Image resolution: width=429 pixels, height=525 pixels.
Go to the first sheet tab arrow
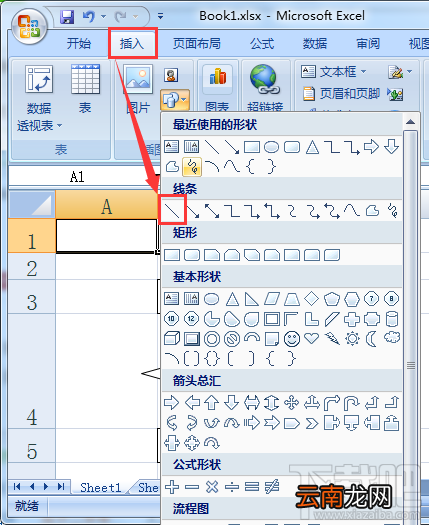coord(17,486)
